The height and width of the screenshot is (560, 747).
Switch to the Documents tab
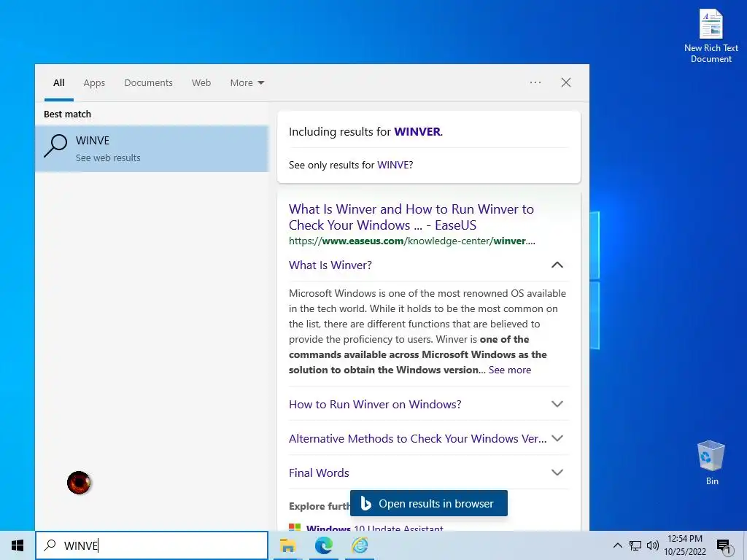click(x=148, y=83)
